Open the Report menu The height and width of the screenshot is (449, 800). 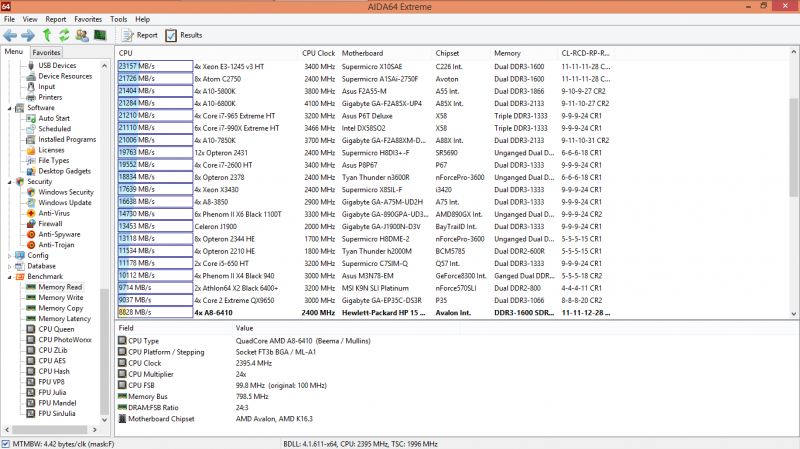coord(56,19)
